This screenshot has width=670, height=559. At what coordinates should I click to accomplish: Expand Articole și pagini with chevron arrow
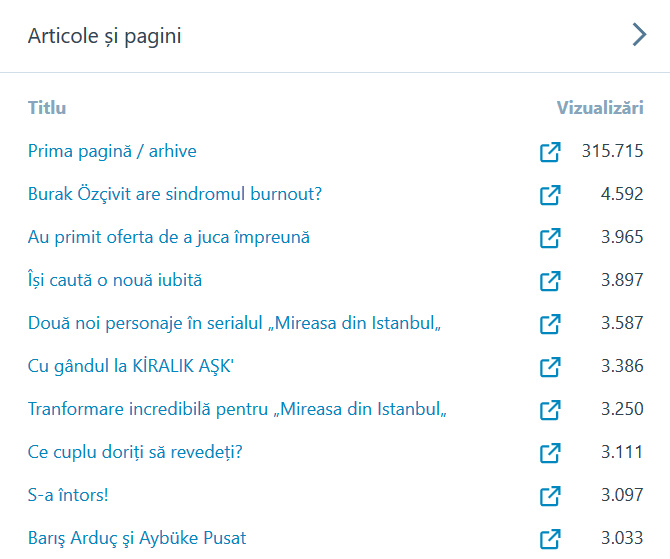pyautogui.click(x=639, y=36)
